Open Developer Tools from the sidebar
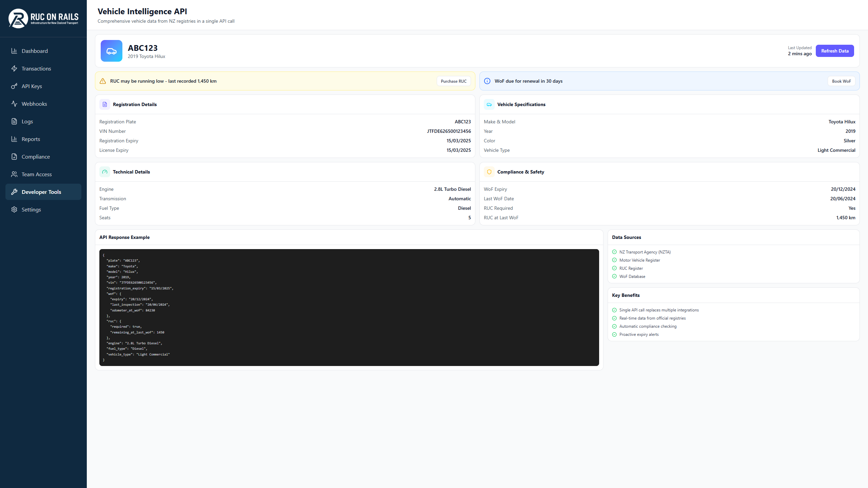 41,192
